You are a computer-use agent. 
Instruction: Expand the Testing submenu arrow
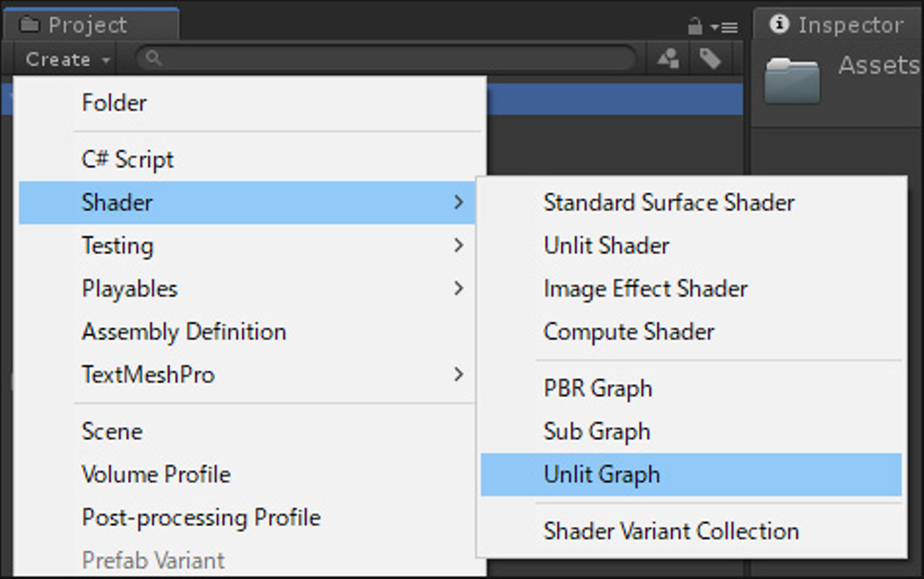pos(458,246)
